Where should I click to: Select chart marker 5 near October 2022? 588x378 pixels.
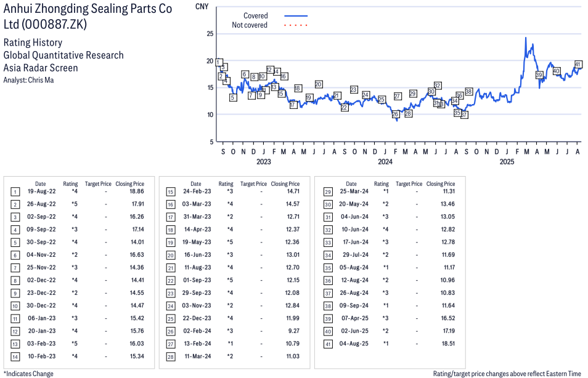[233, 98]
